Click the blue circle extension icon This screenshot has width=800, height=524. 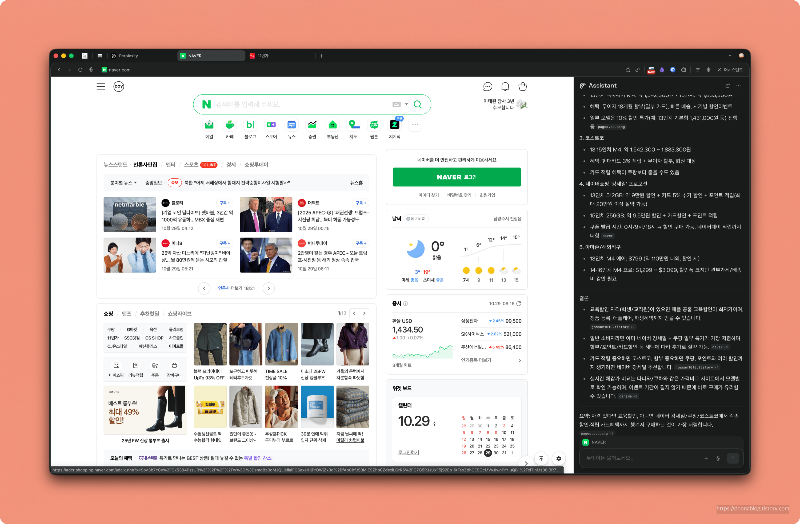[x=672, y=70]
